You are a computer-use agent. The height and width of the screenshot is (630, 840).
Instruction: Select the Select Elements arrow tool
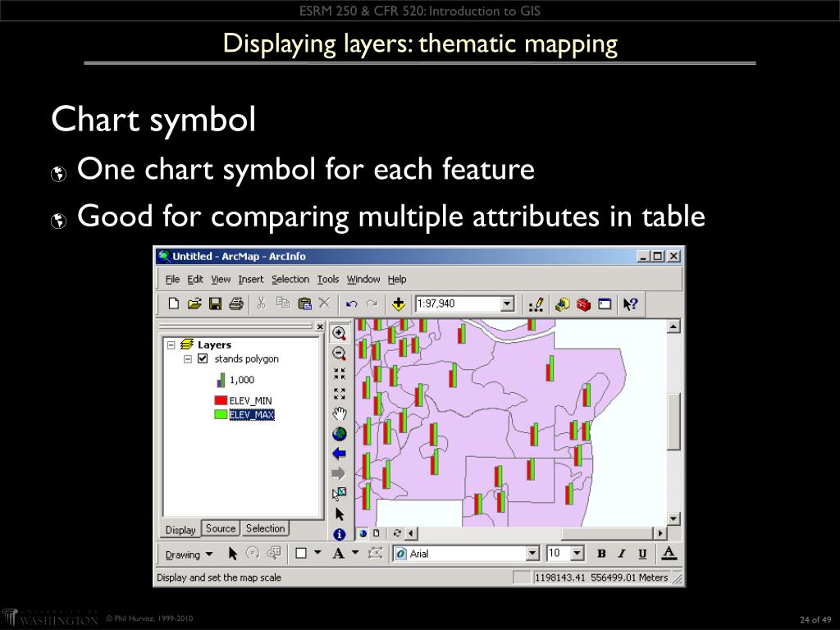339,514
